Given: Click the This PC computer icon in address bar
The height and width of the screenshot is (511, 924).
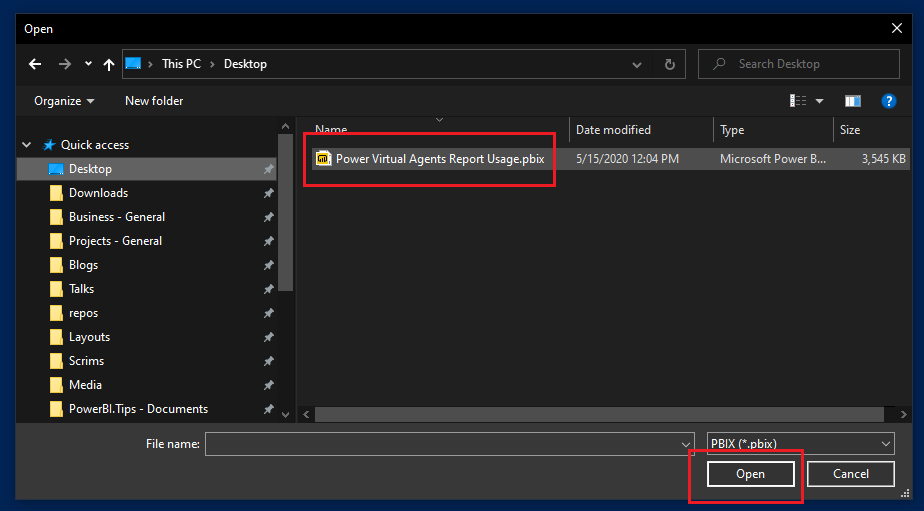Looking at the screenshot, I should 134,64.
